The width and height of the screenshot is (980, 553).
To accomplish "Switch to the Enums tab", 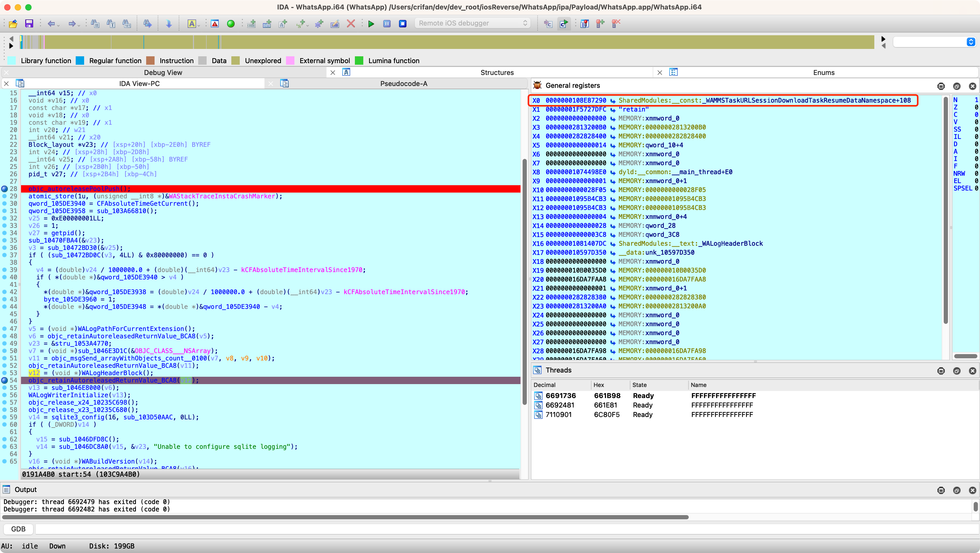I will [824, 72].
